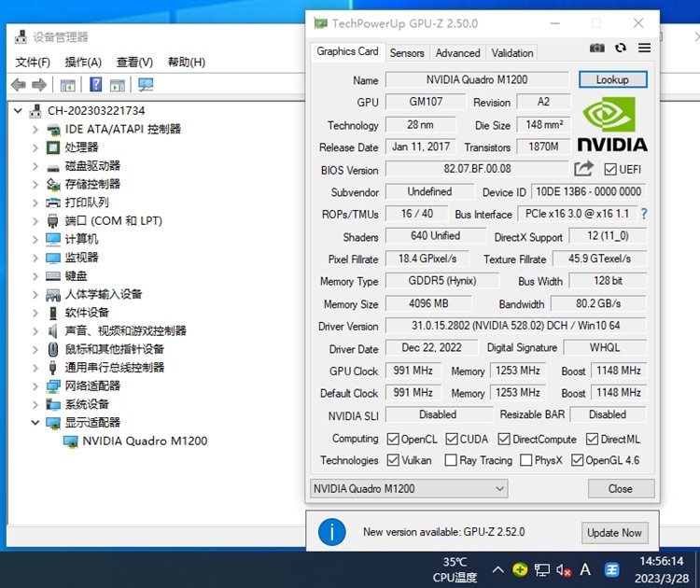Switch to the Validation tab
Image resolution: width=700 pixels, height=588 pixels.
coord(512,52)
